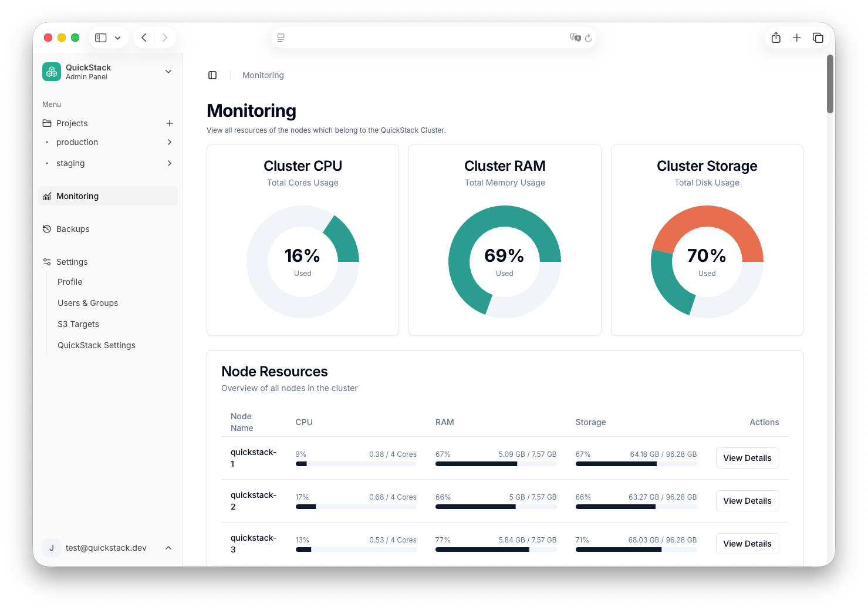The image size is (868, 610).
Task: Open the S3 Targets settings page
Action: (78, 324)
